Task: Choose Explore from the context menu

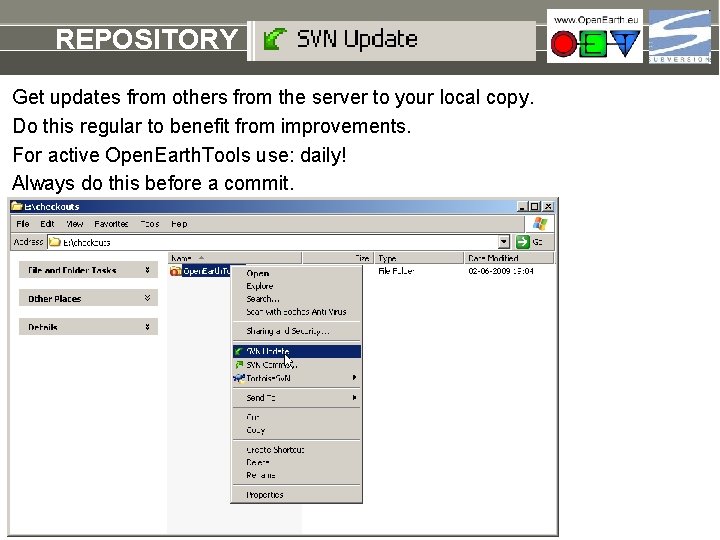Action: point(297,286)
